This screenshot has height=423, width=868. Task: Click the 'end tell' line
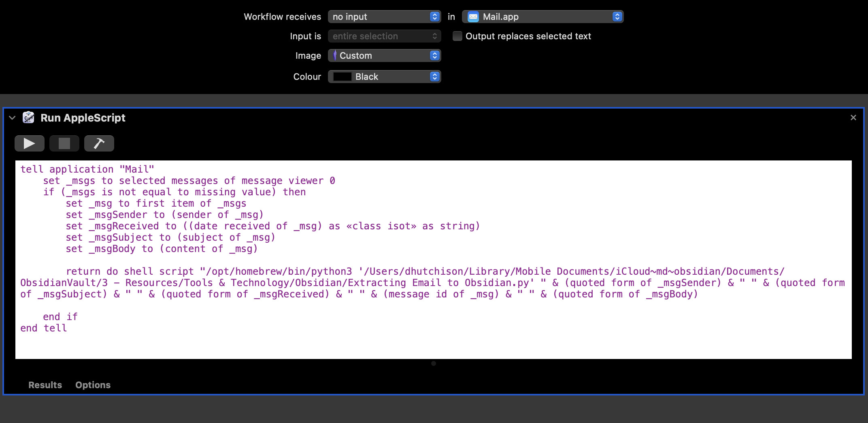click(x=44, y=328)
